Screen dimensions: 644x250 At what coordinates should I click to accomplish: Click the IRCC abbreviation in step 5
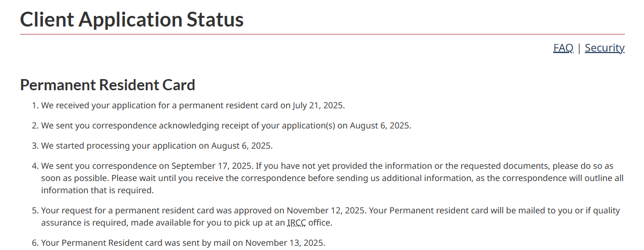pyautogui.click(x=296, y=223)
